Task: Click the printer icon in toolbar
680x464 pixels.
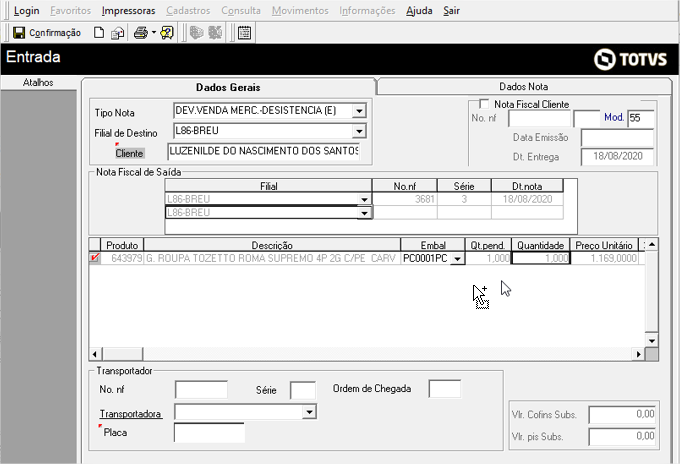Action: pyautogui.click(x=141, y=33)
